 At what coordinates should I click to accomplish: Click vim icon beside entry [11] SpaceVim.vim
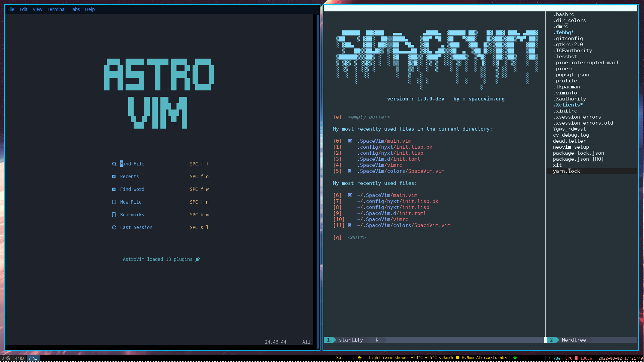point(350,225)
